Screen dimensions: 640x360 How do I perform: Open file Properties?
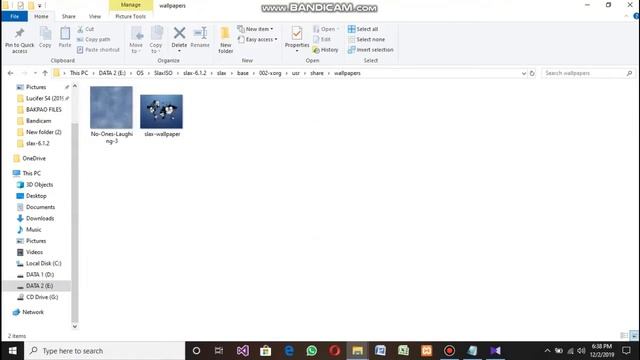[x=297, y=39]
